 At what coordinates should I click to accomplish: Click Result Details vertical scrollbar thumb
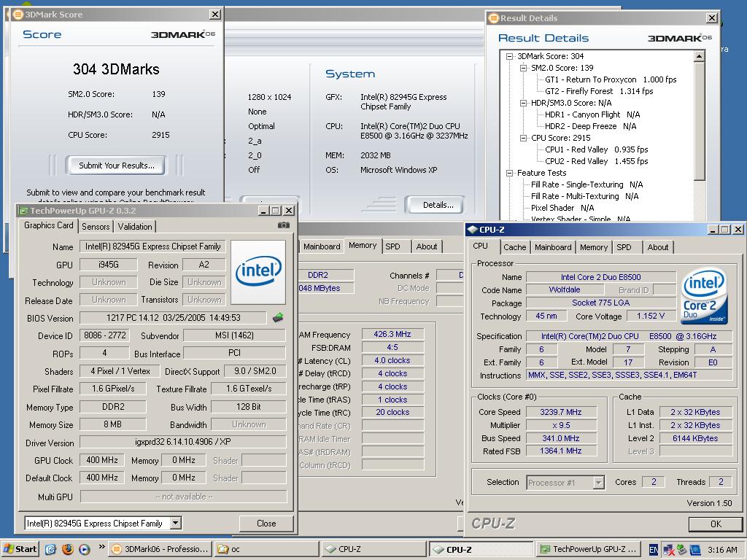(699, 121)
